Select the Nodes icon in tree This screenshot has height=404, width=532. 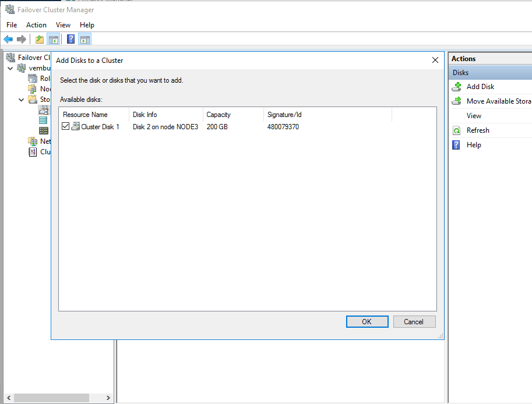[x=33, y=89]
